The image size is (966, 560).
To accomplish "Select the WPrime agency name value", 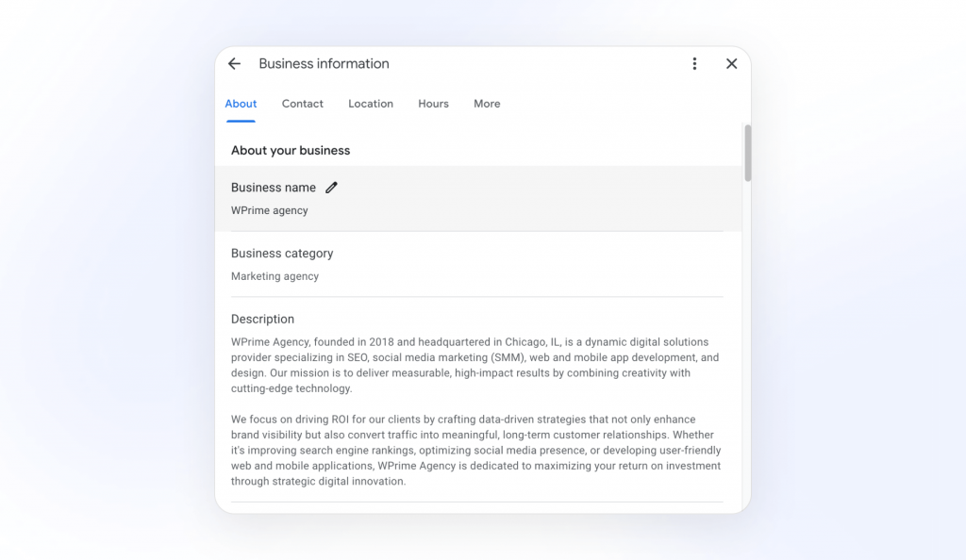I will coord(270,210).
